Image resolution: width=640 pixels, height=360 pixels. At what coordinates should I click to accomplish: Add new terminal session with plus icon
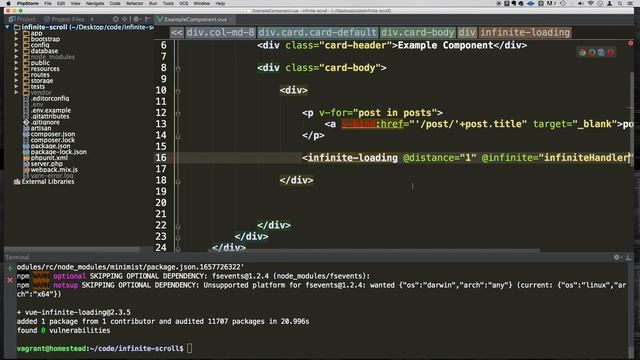(x=10, y=268)
